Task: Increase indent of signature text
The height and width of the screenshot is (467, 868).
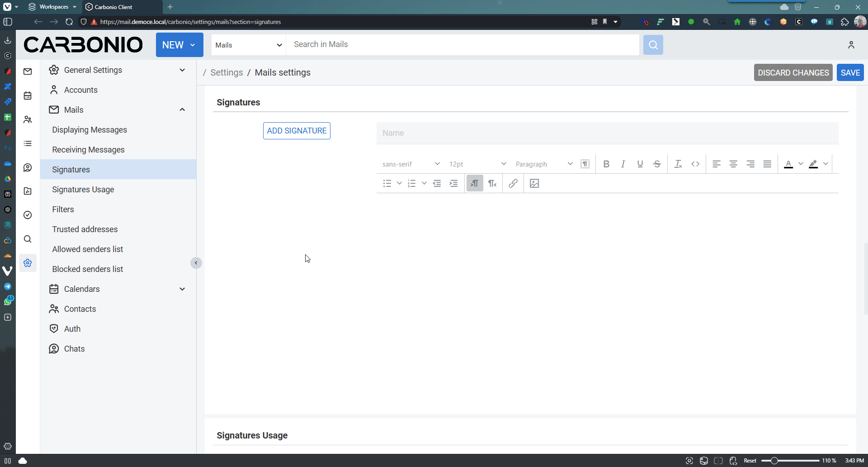Action: click(x=453, y=183)
